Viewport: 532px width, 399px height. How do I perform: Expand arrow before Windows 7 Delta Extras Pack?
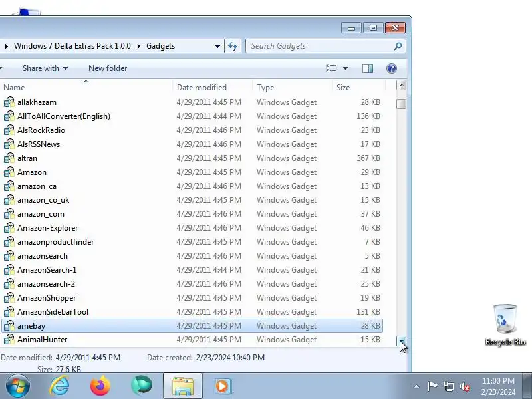coord(7,46)
